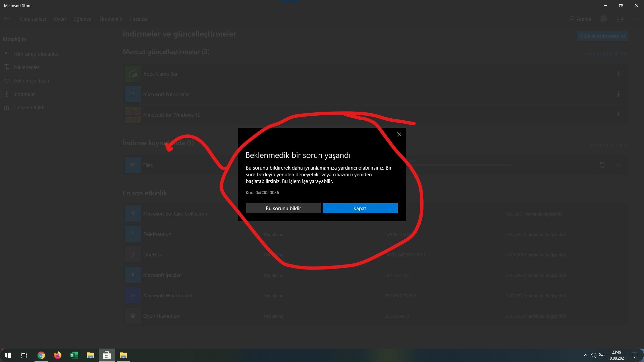
Task: Switch to the Oyun tab
Action: coord(60,19)
